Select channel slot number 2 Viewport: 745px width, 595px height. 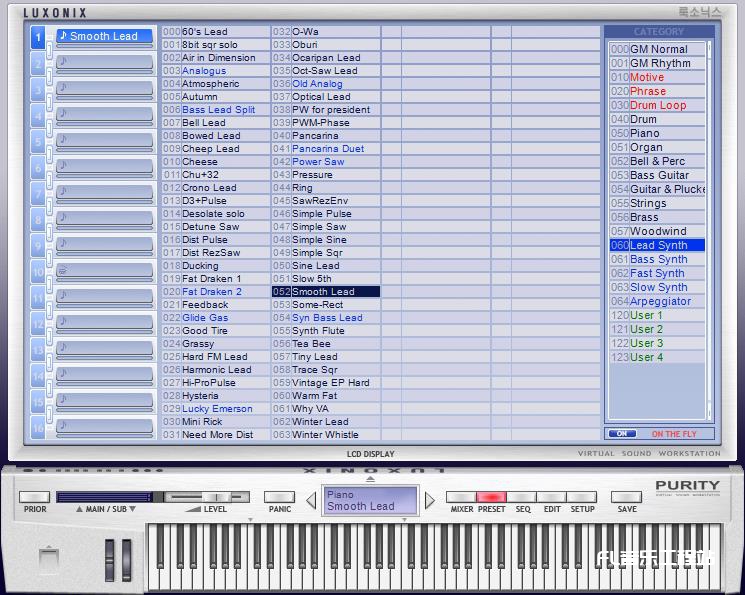pyautogui.click(x=38, y=64)
